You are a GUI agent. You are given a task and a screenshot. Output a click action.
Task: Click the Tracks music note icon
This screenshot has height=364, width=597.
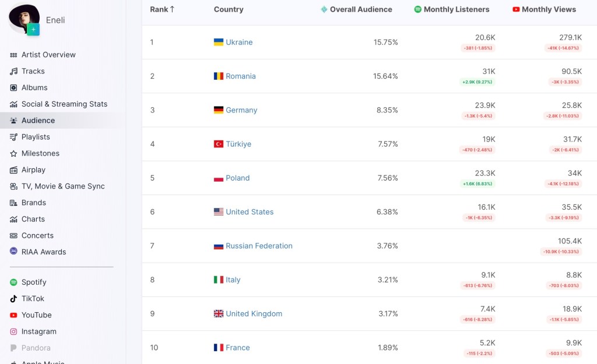coord(14,71)
